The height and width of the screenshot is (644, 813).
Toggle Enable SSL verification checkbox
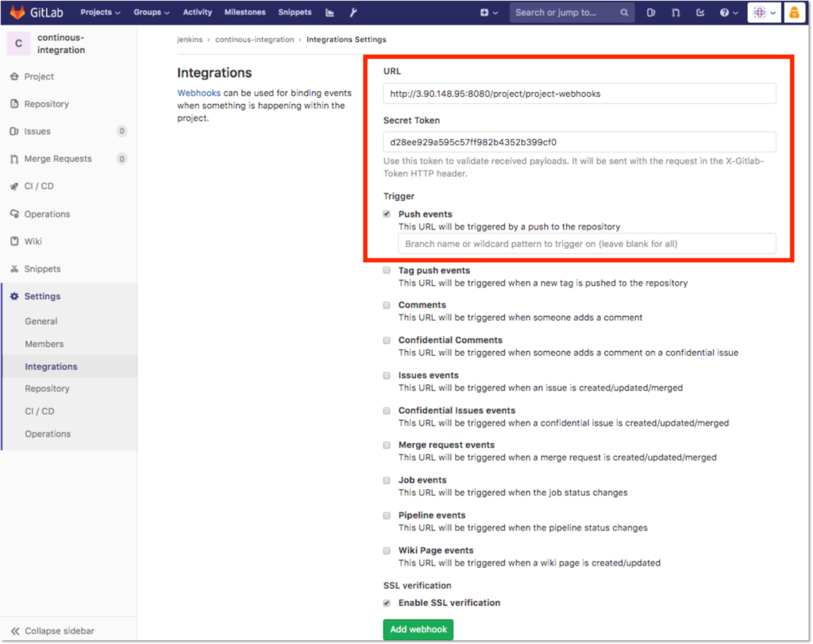click(387, 603)
